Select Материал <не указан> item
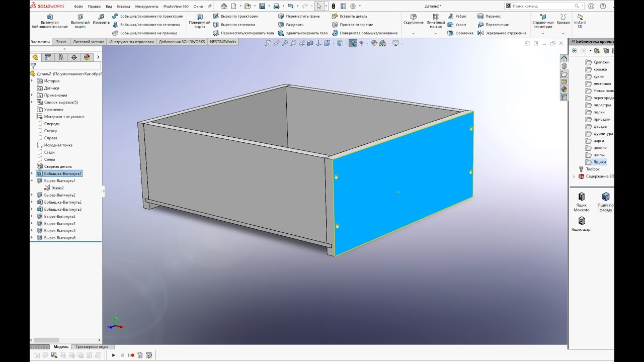This screenshot has width=644, height=362. [x=60, y=117]
